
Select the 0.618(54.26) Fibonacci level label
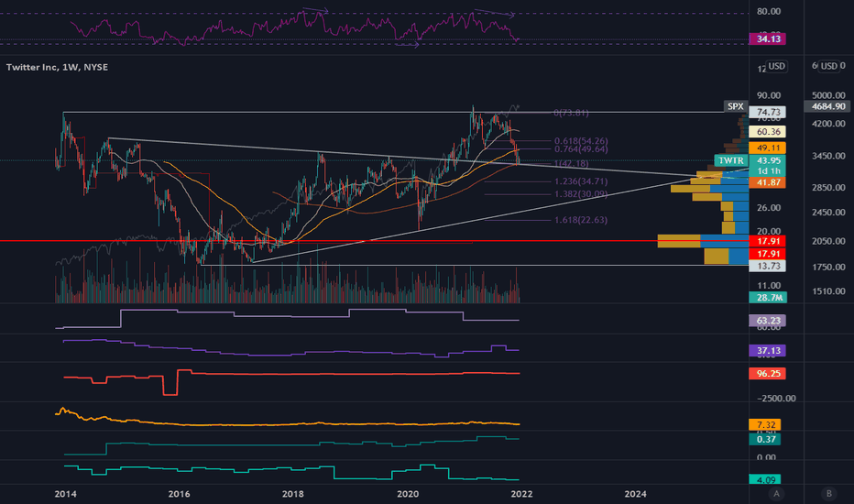coord(581,141)
